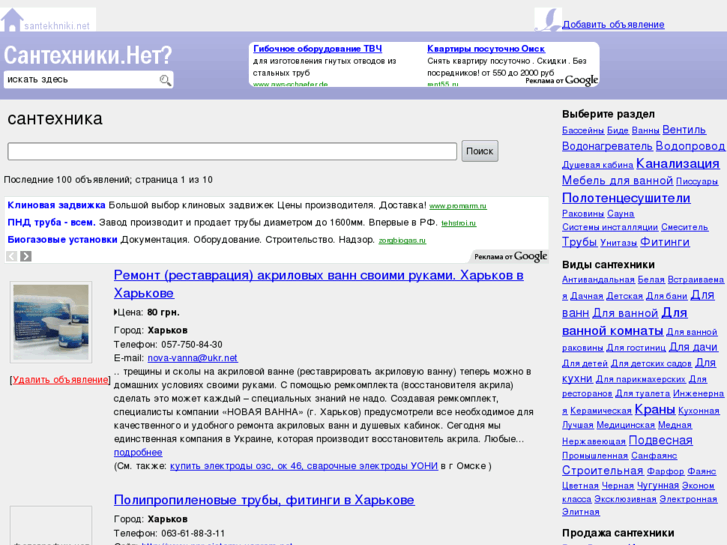The image size is (727, 545).
Task: Click Удалить объявление link
Action: pos(60,380)
